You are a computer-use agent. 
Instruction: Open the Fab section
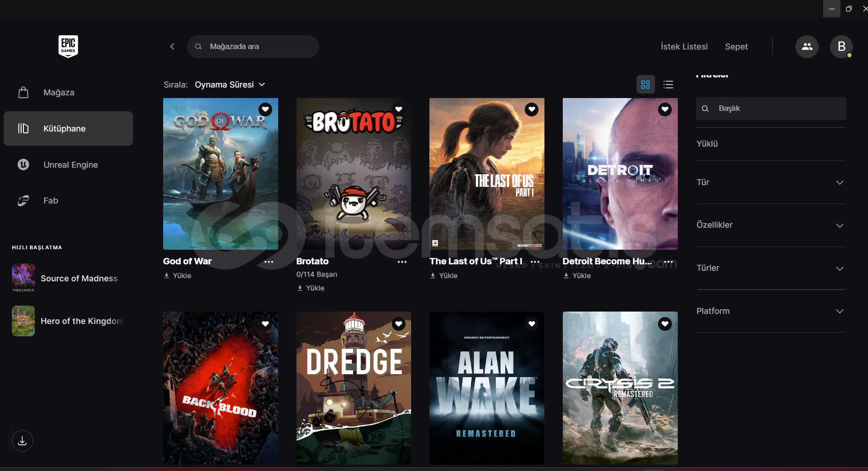click(68, 201)
